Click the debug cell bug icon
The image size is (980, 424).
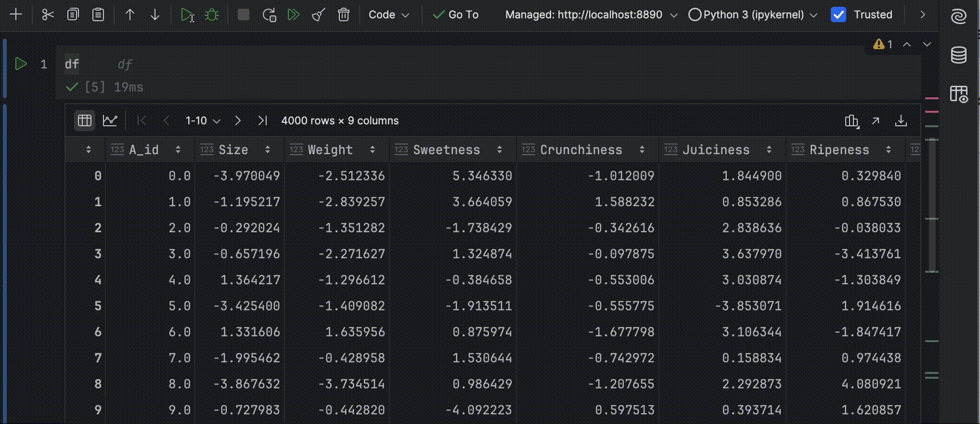coord(211,15)
